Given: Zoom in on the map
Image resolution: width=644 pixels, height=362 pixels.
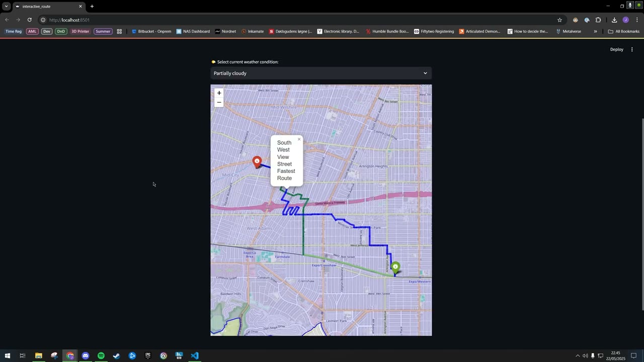Looking at the screenshot, I should coord(219,93).
